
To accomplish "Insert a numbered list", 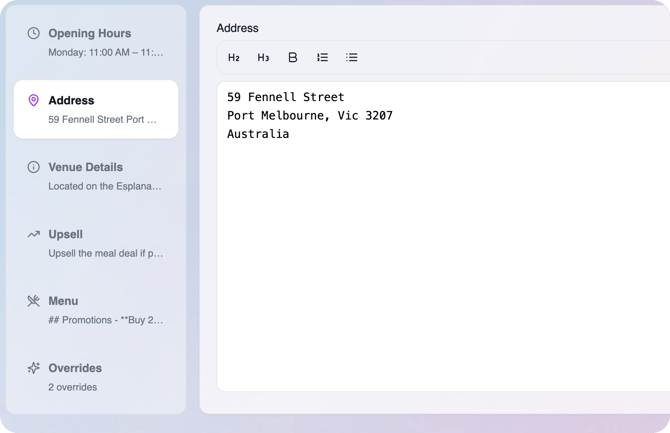I will (x=322, y=57).
